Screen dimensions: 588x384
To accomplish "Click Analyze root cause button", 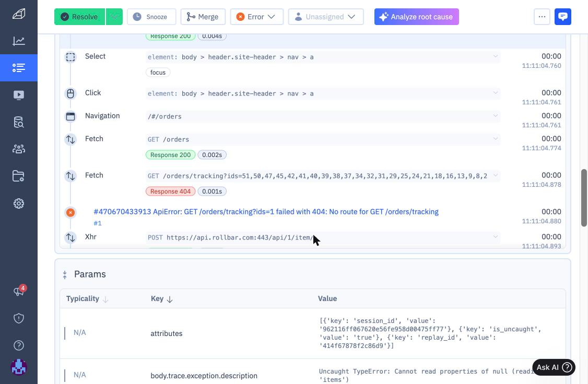I will pyautogui.click(x=417, y=17).
